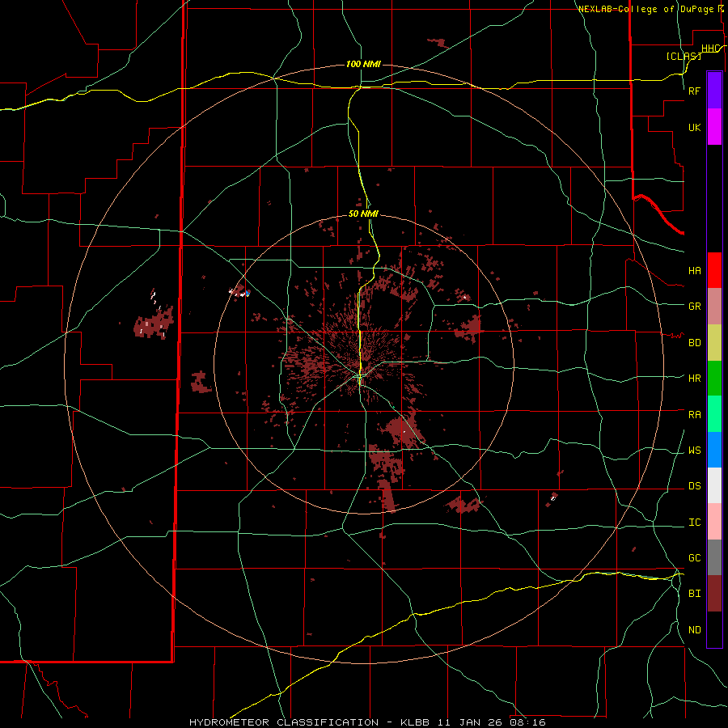Click the HYDROMETEOR CLASSIFICATION title text
The height and width of the screenshot is (728, 728).
(x=284, y=722)
